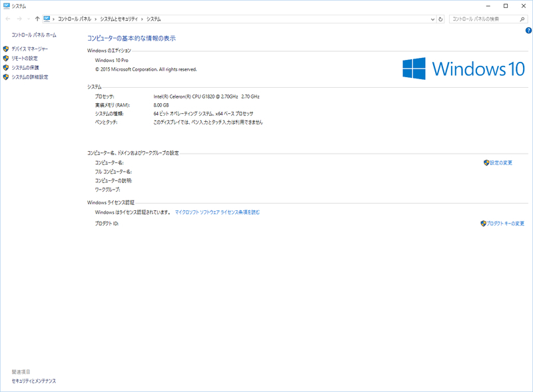Click the computer icon in address bar
Image resolution: width=533 pixels, height=392 pixels.
[47, 19]
